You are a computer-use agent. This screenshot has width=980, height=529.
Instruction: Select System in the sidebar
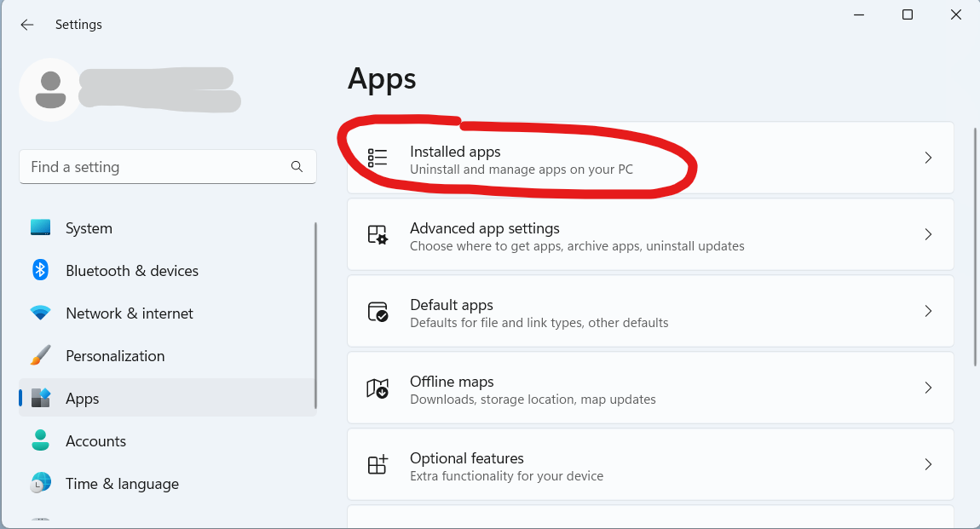(89, 228)
